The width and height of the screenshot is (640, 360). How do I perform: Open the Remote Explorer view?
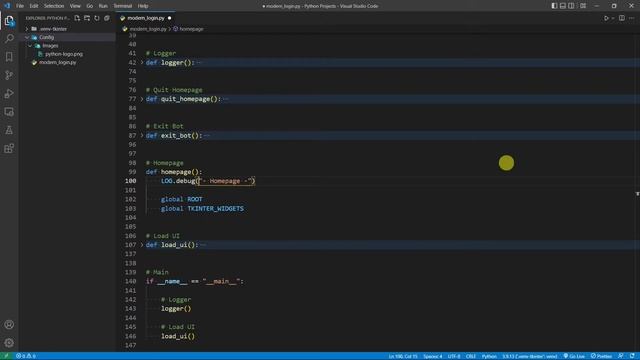click(9, 112)
